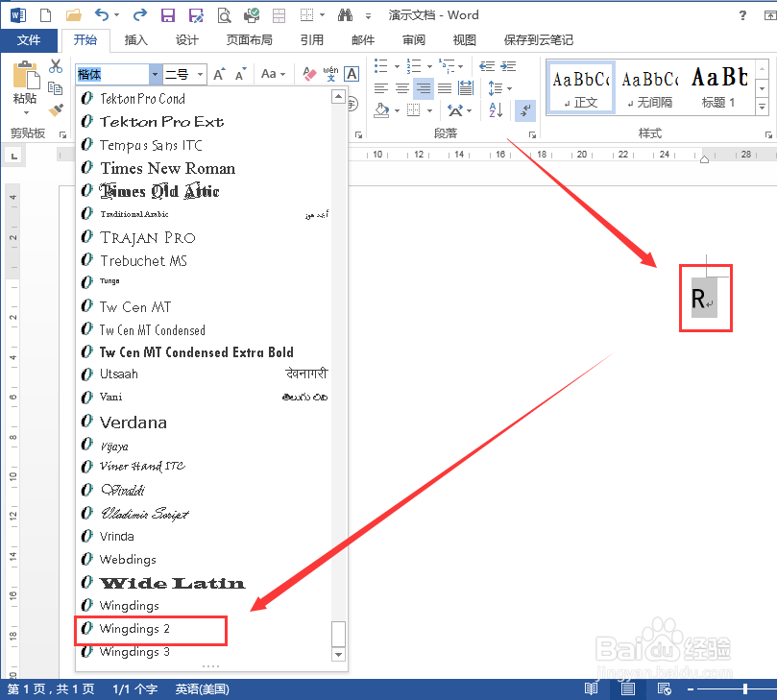Screen dimensions: 777x700
Task: Switch to the 插入 tab
Action: tap(135, 40)
